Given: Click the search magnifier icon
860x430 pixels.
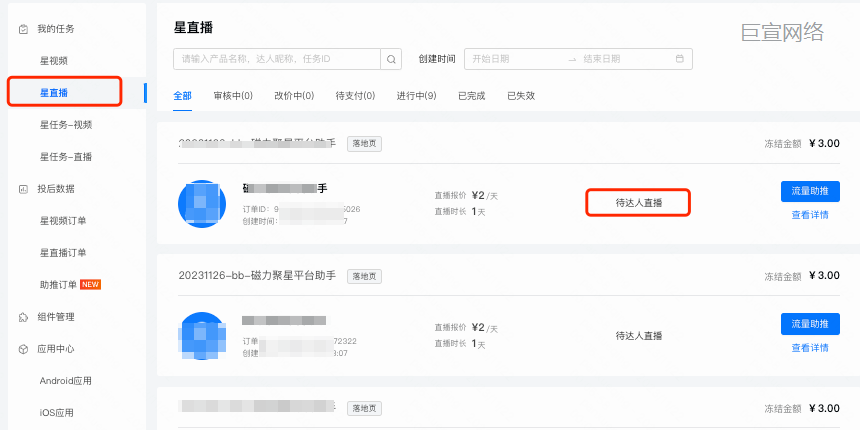Looking at the screenshot, I should 393,59.
